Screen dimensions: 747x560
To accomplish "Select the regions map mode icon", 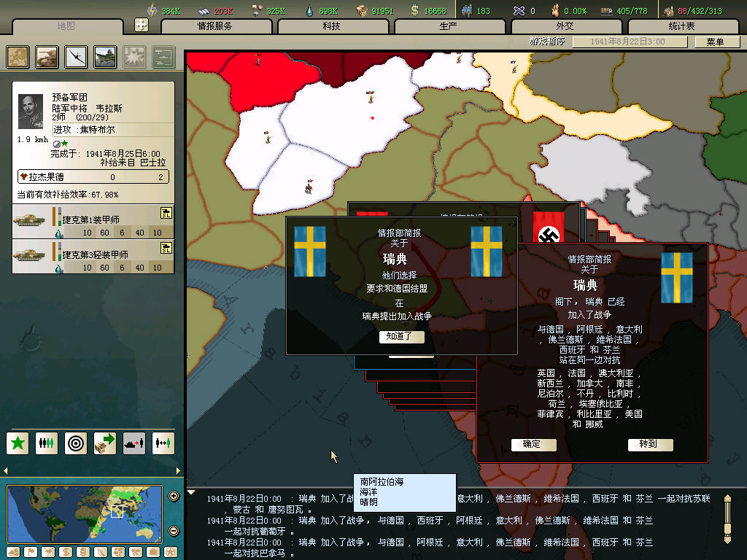I will pos(118,553).
